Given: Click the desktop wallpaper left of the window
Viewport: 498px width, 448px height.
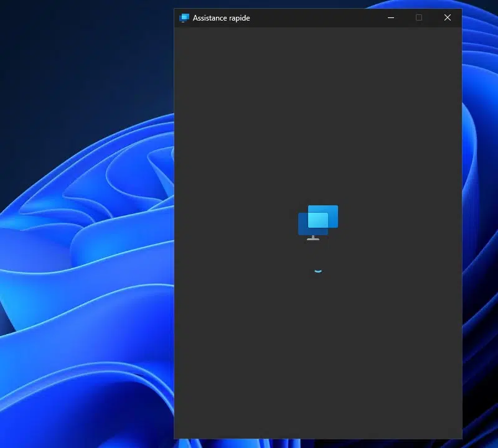Looking at the screenshot, I should [87, 249].
